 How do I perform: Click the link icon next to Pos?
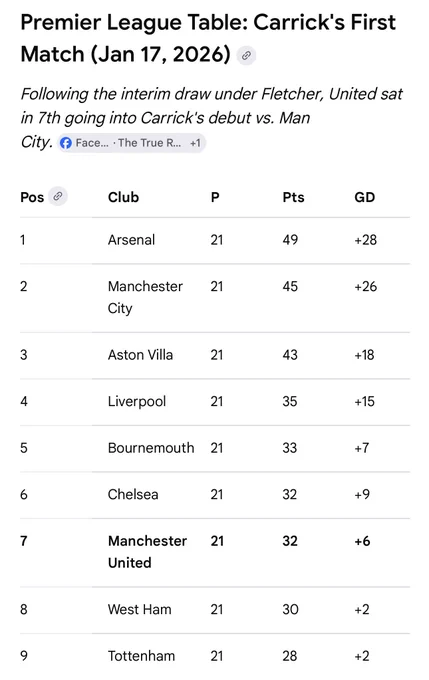click(x=58, y=196)
